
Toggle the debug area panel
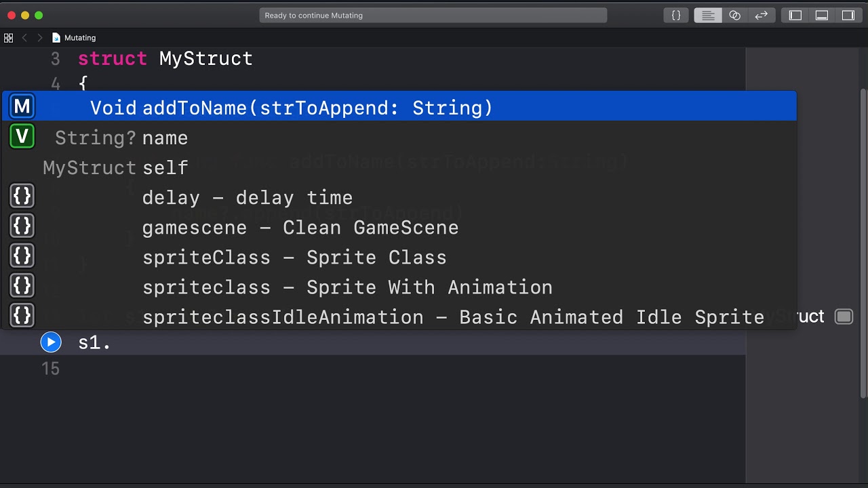[x=821, y=15]
